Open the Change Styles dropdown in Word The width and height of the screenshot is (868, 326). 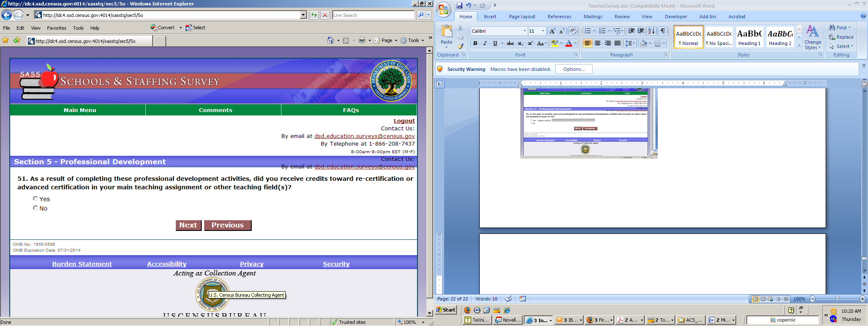pyautogui.click(x=812, y=37)
